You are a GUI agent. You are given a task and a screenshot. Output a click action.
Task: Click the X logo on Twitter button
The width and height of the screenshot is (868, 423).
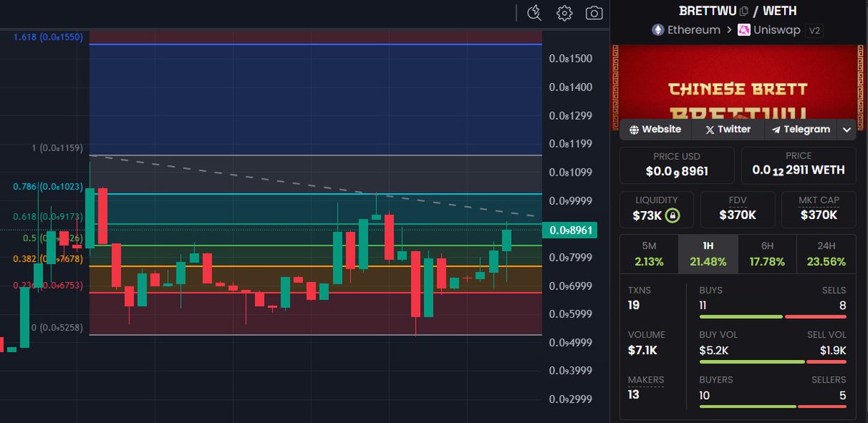pyautogui.click(x=710, y=129)
